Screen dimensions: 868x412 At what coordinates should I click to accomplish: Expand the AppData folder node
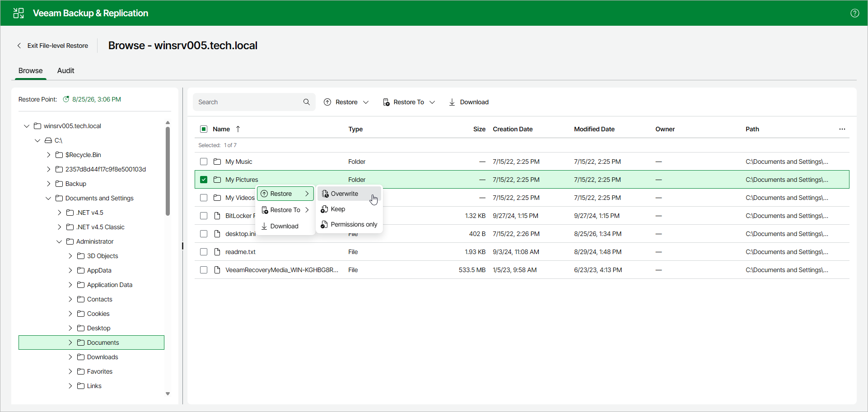pyautogui.click(x=70, y=270)
